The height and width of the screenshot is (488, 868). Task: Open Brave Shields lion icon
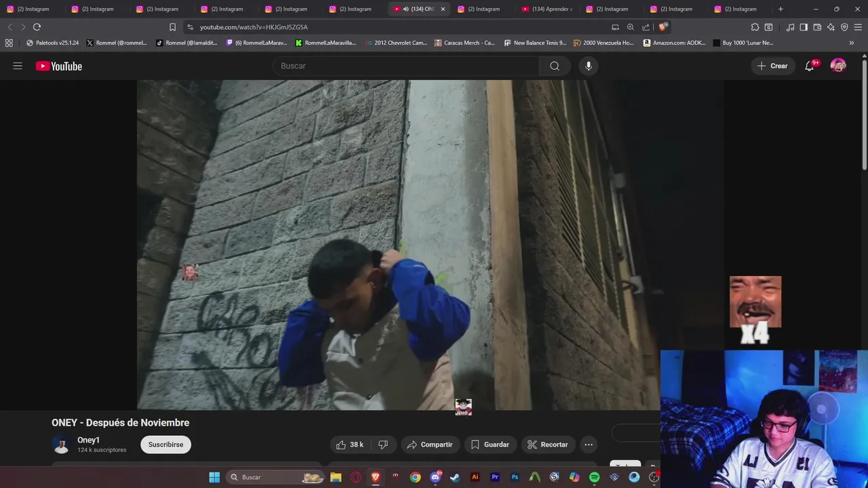[663, 27]
